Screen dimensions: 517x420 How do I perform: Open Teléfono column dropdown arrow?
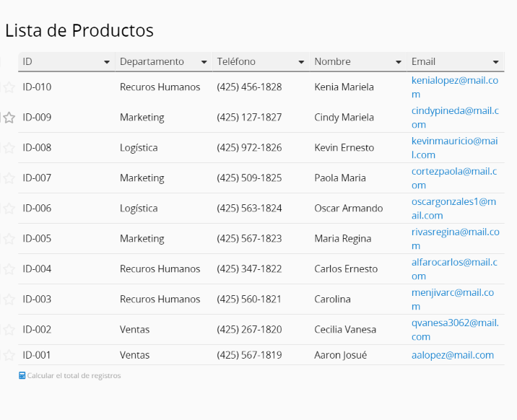coord(301,62)
